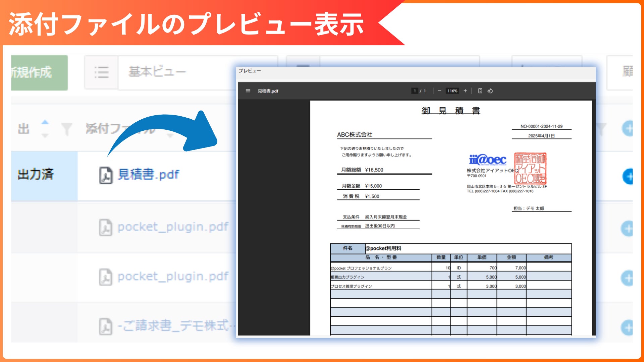Click the PDF icon beside 見積書.pdf
644x362 pixels.
point(106,175)
